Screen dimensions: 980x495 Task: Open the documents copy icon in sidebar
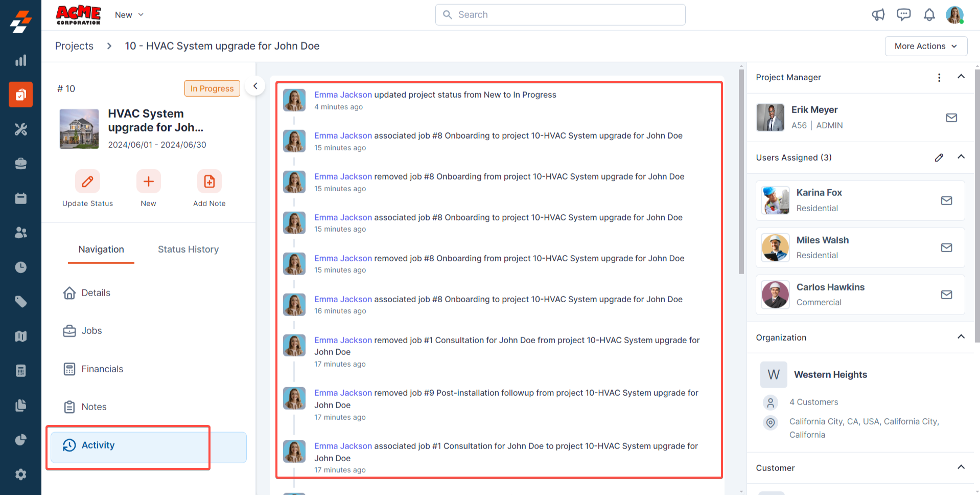coord(20,406)
